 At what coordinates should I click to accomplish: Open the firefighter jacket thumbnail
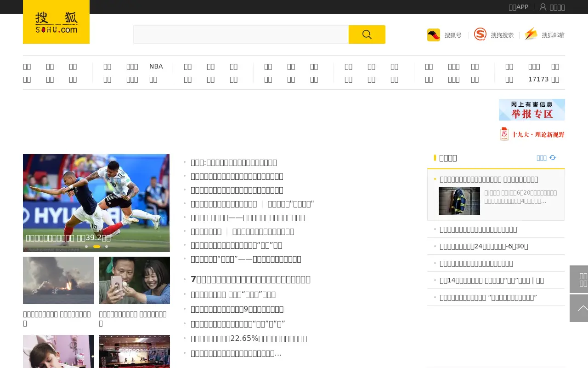pos(459,201)
